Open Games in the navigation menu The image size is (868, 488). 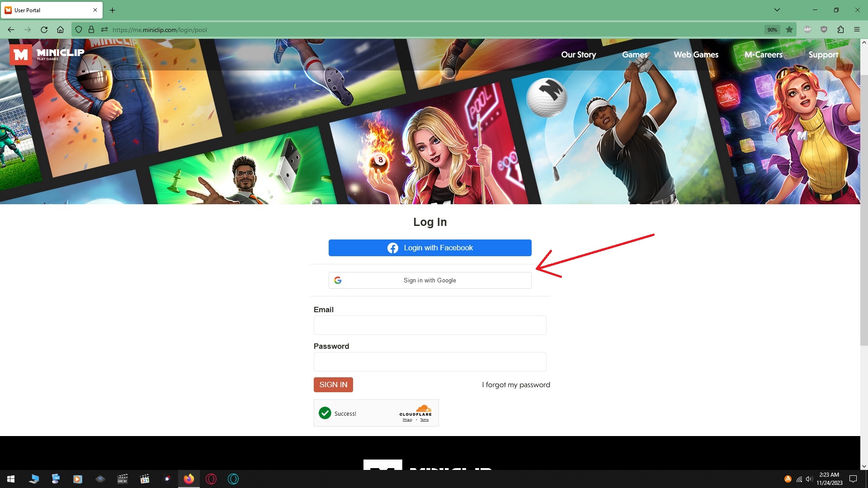(x=635, y=55)
